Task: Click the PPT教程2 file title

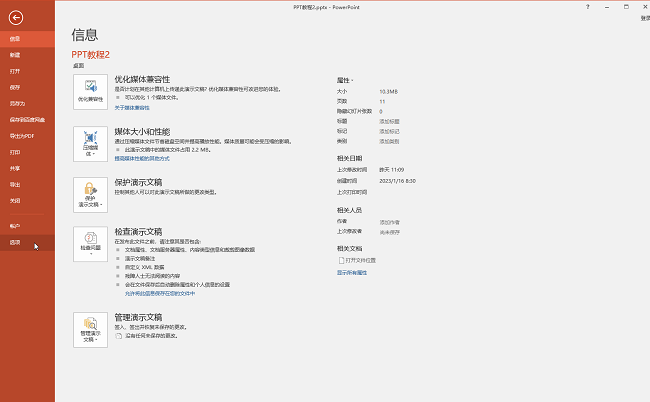Action: coord(90,55)
